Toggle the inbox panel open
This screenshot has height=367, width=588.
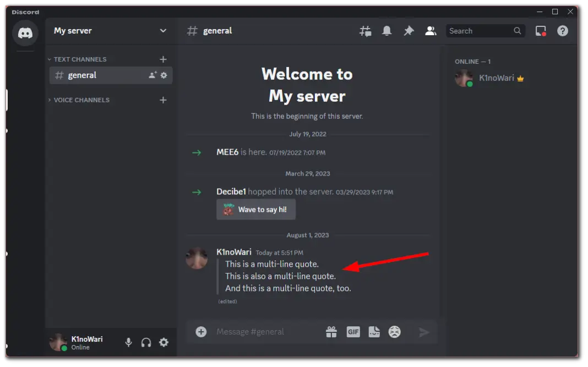click(x=540, y=30)
